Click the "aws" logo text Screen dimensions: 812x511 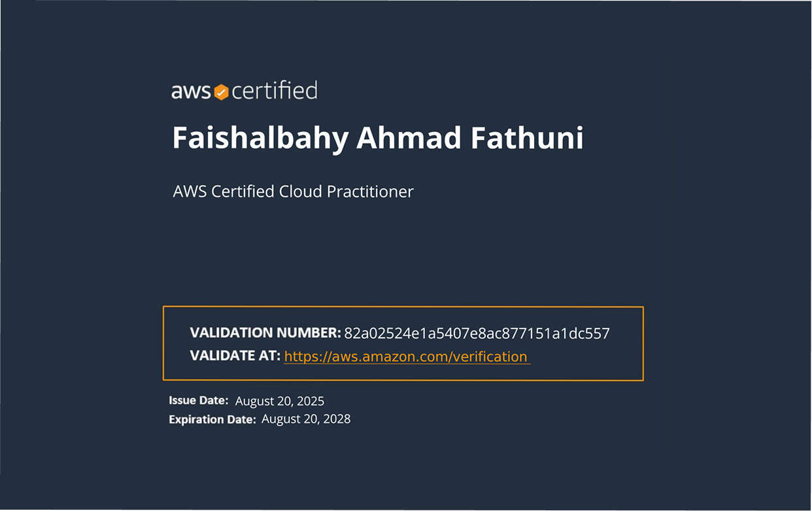[x=190, y=92]
